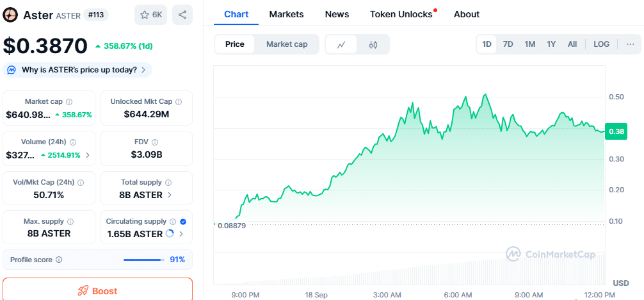Set chart range to 1D
Screen dimensions: 644x300
[487, 44]
